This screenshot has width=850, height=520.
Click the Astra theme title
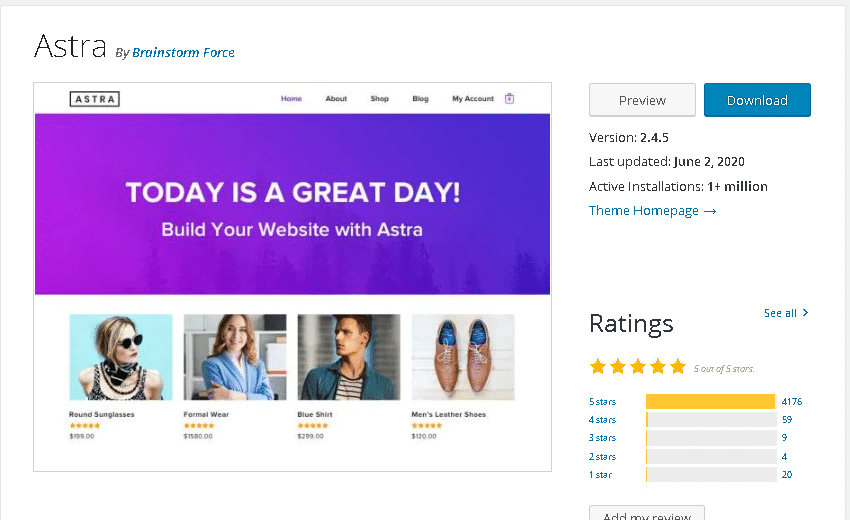[70, 46]
